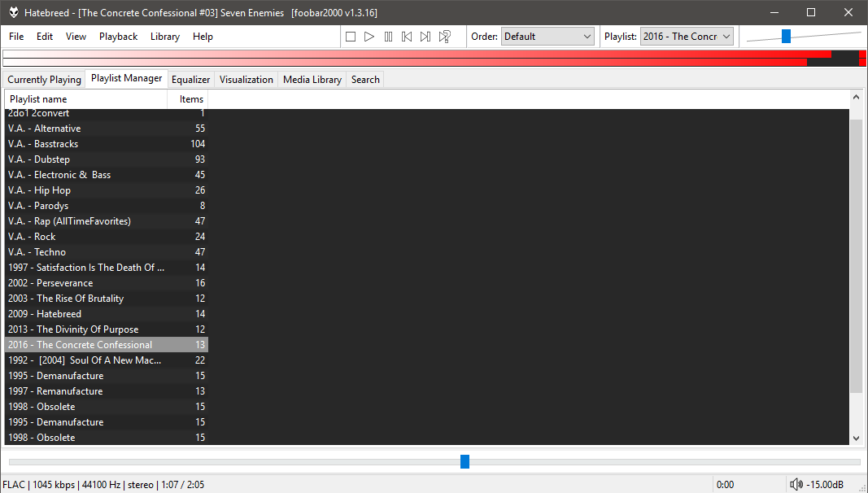The image size is (868, 493).
Task: Pause the current track
Action: [388, 37]
